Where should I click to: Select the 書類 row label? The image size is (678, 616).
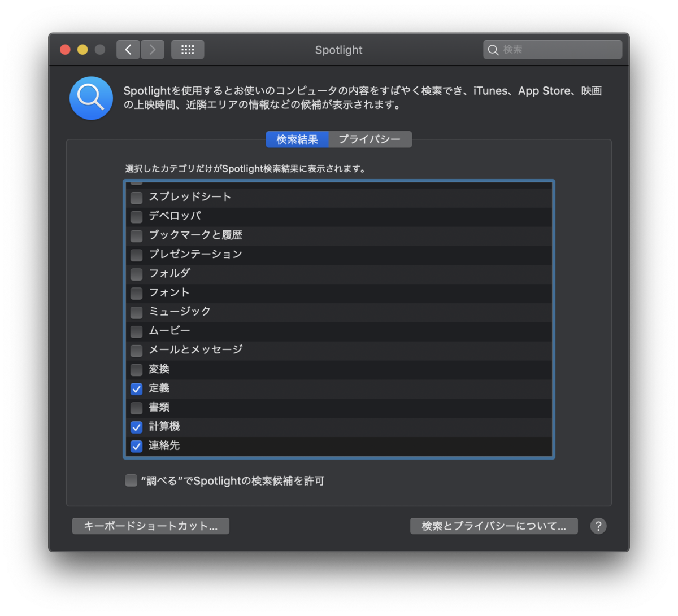(x=159, y=408)
